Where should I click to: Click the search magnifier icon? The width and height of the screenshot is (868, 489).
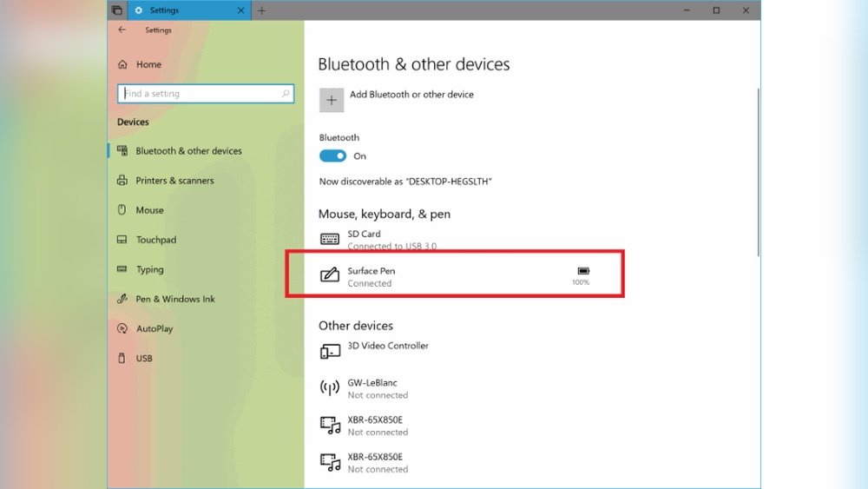(x=285, y=94)
